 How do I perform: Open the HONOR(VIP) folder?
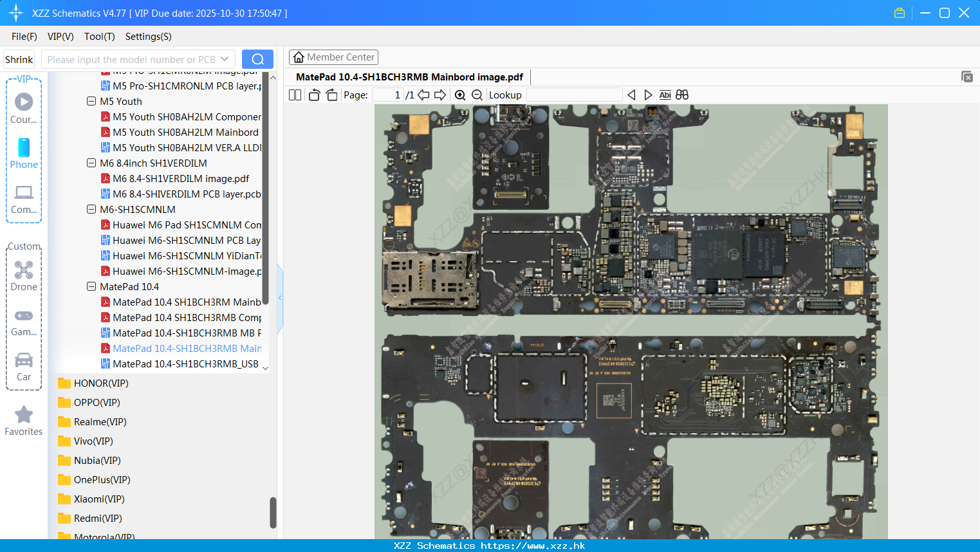point(93,383)
